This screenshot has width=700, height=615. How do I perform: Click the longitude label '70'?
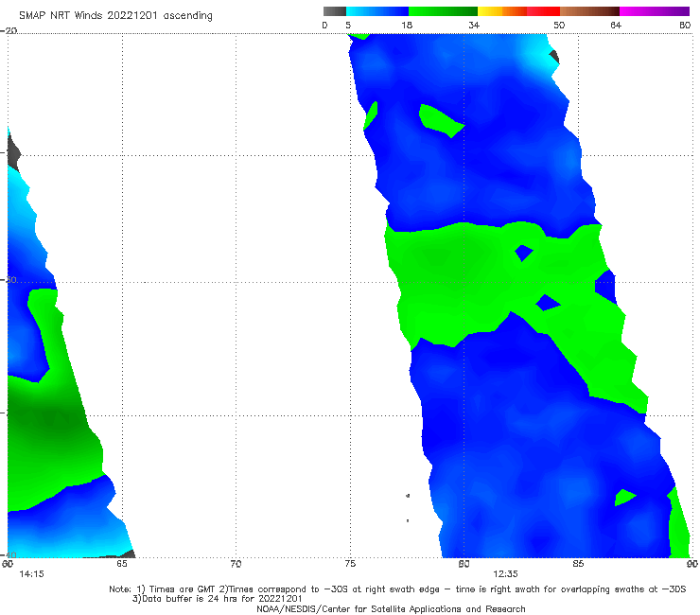click(236, 564)
